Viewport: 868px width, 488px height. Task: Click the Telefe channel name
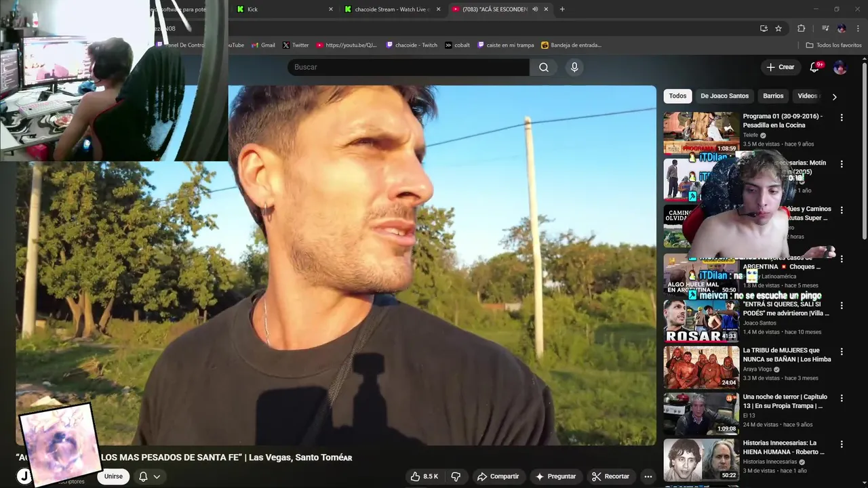(751, 135)
